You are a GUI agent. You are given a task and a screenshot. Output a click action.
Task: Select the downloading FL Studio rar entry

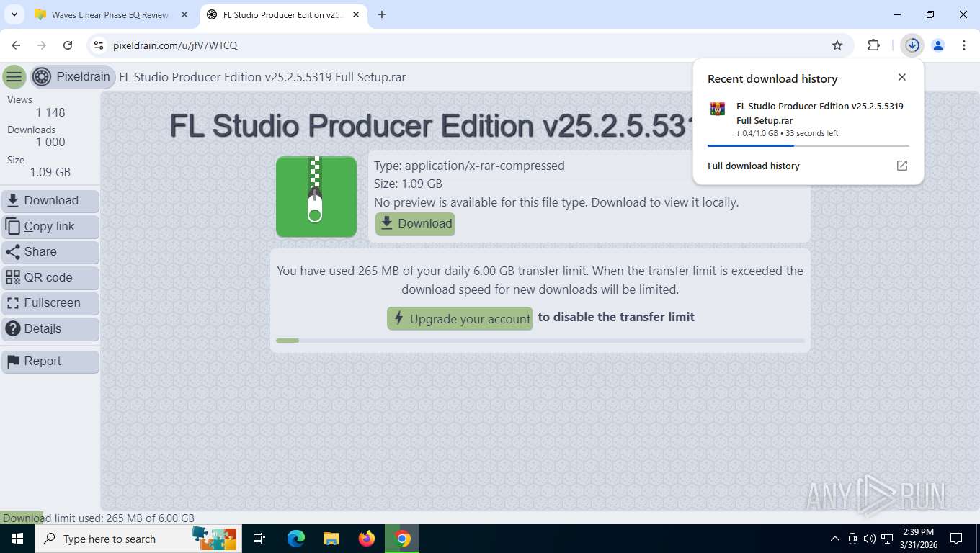pyautogui.click(x=808, y=120)
